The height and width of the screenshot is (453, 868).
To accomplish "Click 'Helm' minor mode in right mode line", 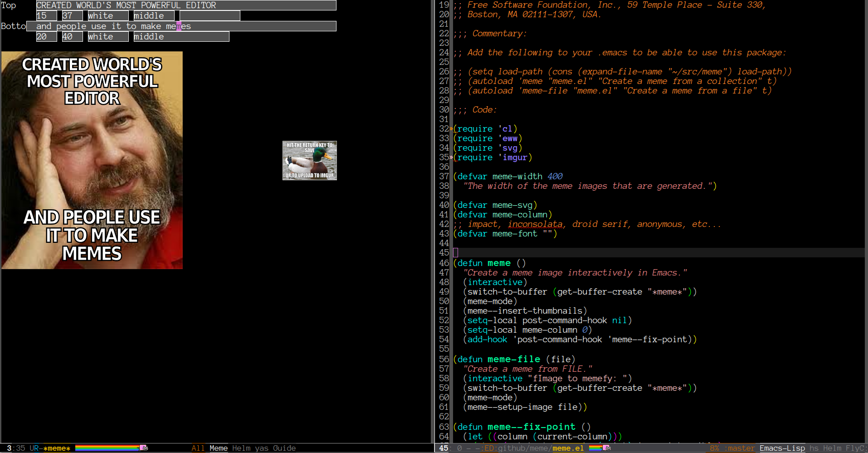I will pos(832,448).
